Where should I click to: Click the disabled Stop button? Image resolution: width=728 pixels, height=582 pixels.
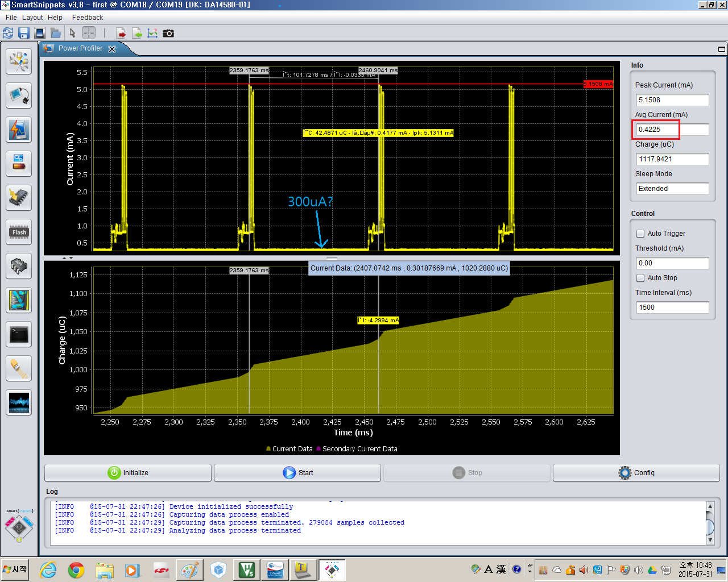click(x=467, y=473)
